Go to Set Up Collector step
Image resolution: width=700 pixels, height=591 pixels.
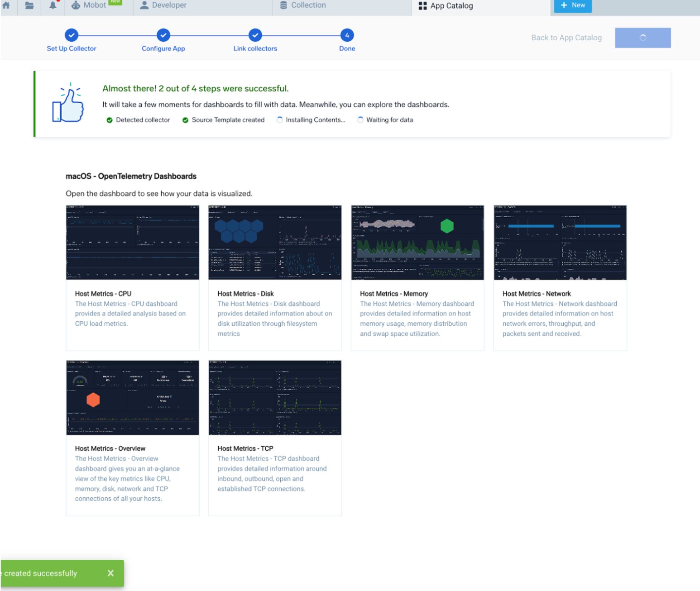[x=72, y=35]
